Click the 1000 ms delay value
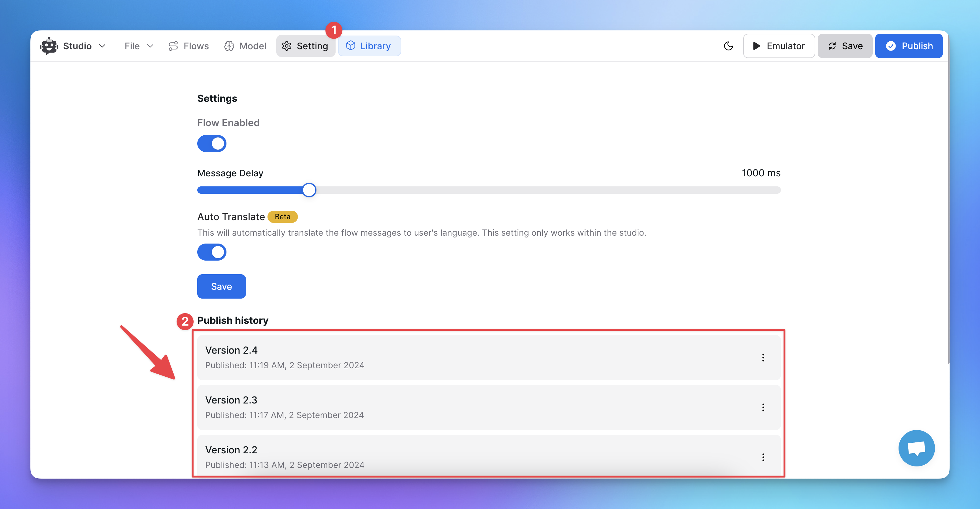The height and width of the screenshot is (509, 980). (x=761, y=173)
